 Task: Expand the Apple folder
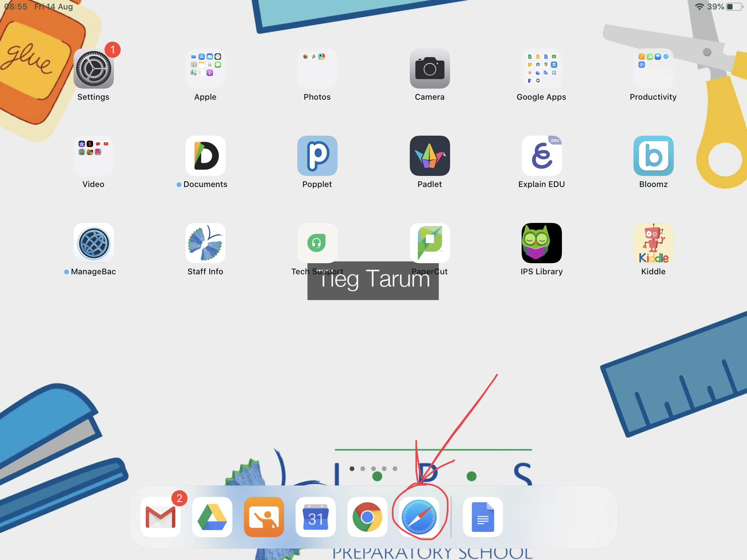(205, 69)
